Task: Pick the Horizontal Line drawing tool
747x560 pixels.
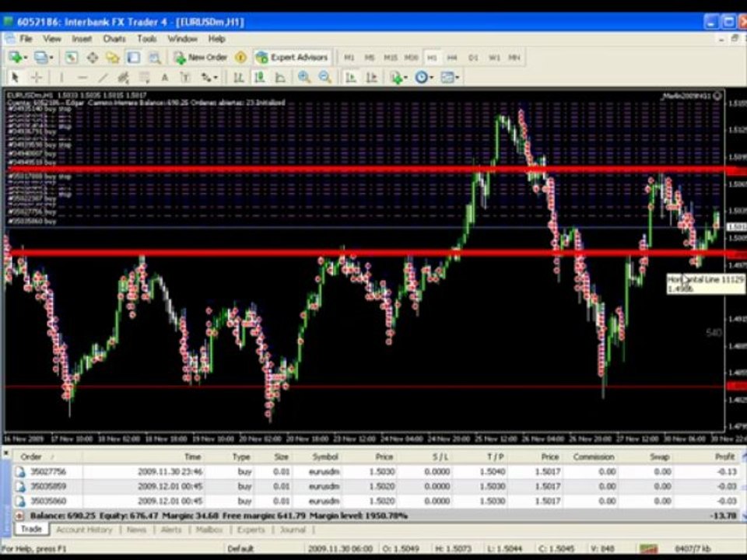Action: pos(82,77)
